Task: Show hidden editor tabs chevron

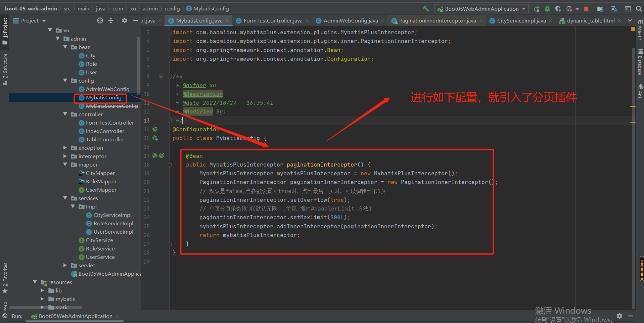Action: pos(630,21)
